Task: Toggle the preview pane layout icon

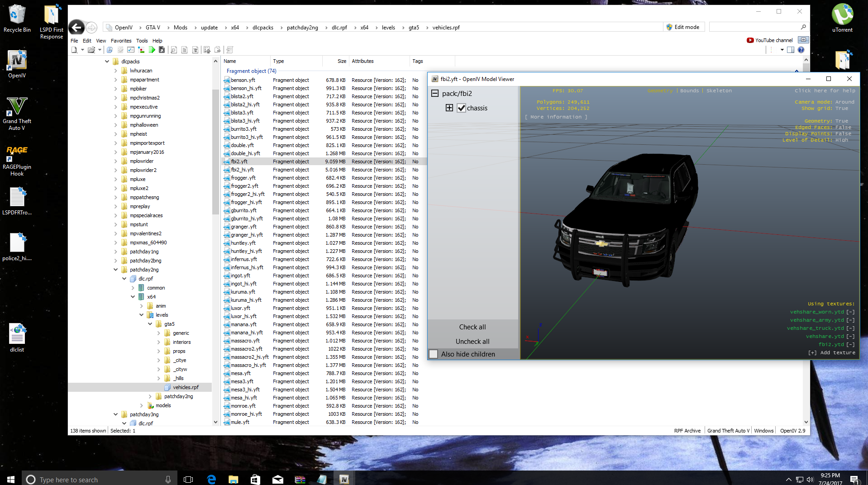Action: [791, 50]
